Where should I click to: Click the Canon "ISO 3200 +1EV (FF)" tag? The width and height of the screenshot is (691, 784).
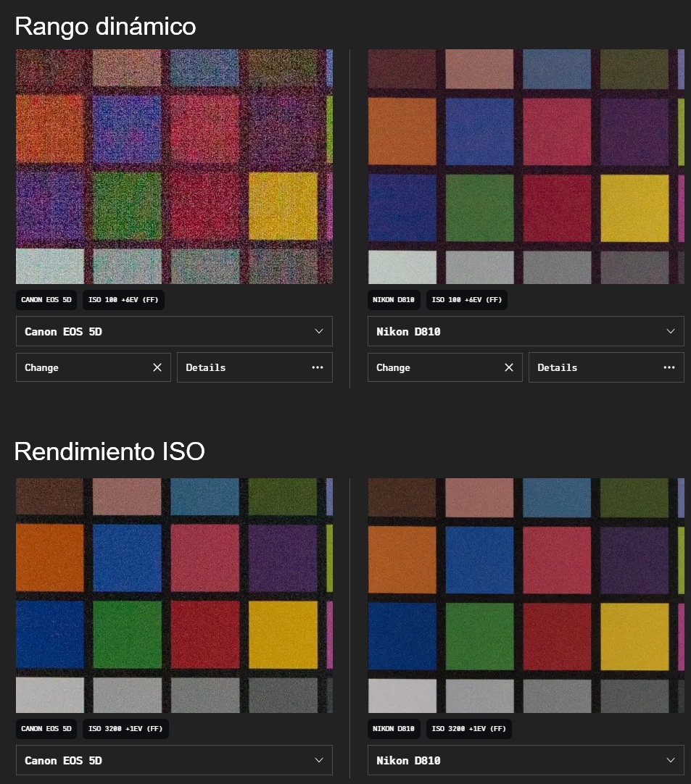pyautogui.click(x=125, y=729)
